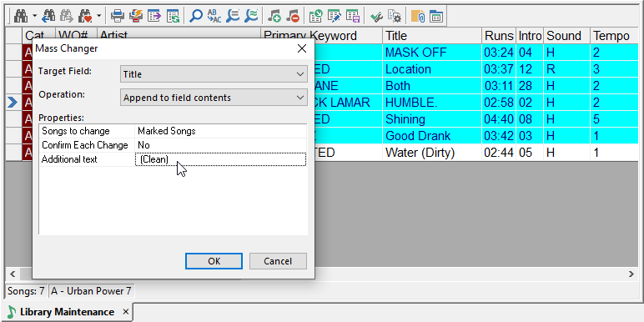
Task: Click A - Urban Power 7 status entry
Action: tap(91, 292)
